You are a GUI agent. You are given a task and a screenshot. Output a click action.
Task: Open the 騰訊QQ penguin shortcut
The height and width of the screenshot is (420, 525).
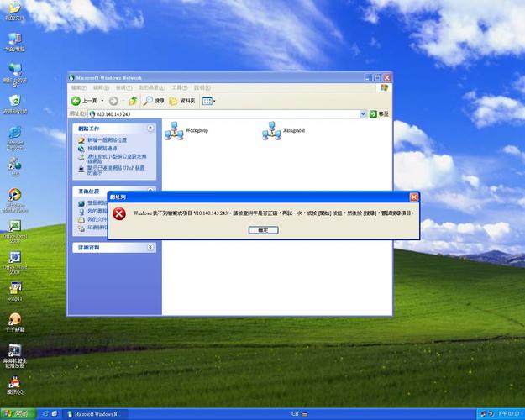(x=15, y=385)
